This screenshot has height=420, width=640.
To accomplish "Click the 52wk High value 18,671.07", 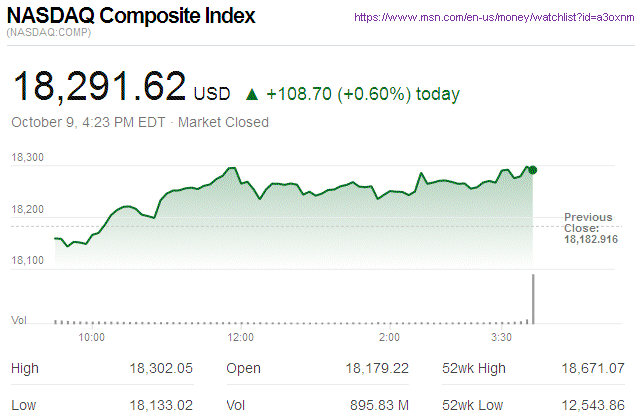I will tap(593, 369).
